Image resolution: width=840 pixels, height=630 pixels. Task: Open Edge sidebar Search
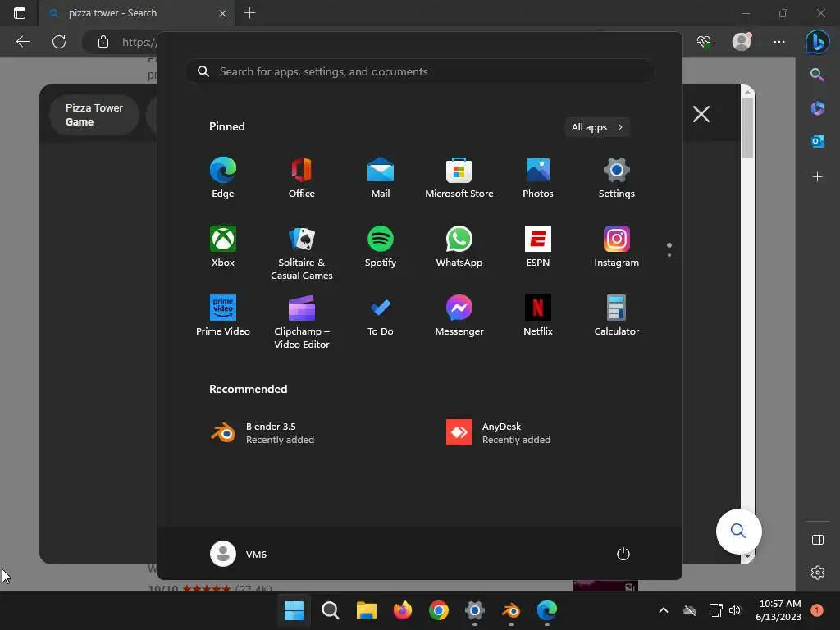click(817, 75)
